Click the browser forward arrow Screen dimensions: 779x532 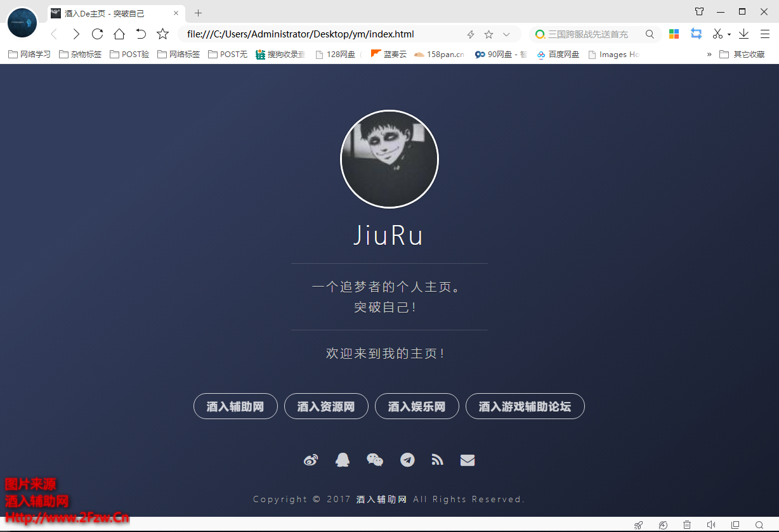(x=76, y=34)
